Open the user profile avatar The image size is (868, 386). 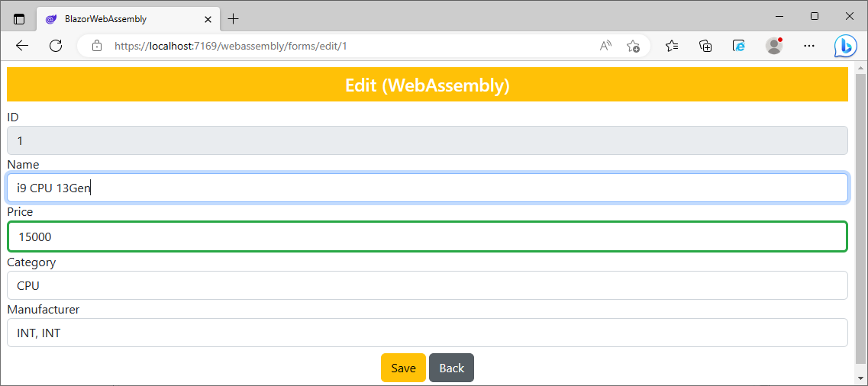click(x=774, y=46)
